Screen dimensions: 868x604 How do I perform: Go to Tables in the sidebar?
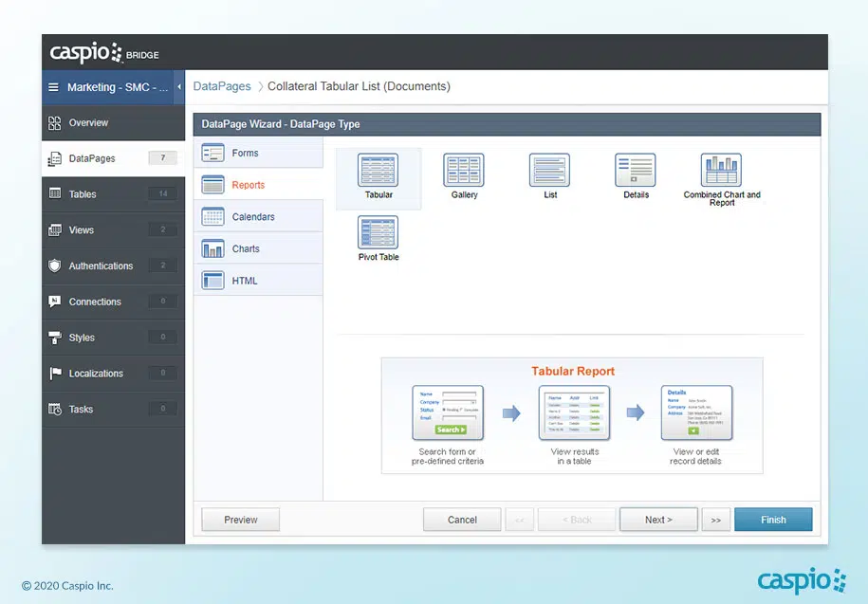pyautogui.click(x=113, y=194)
